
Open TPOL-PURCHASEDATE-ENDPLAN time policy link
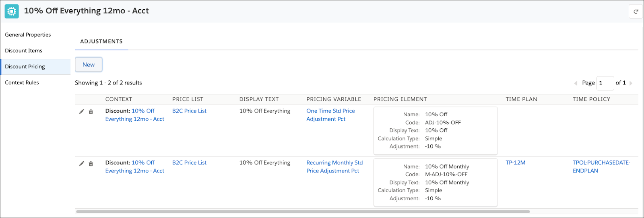601,167
